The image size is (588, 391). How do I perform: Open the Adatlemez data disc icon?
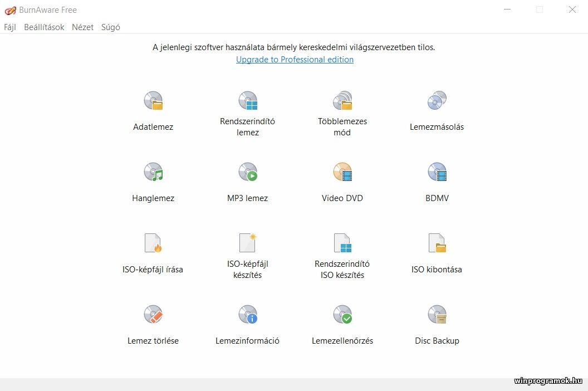(153, 101)
